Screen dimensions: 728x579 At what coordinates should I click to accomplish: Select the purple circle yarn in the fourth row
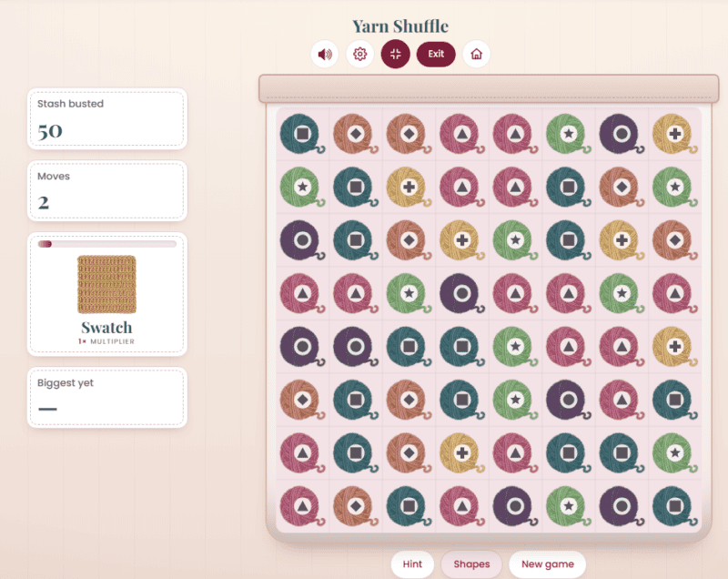coord(462,293)
